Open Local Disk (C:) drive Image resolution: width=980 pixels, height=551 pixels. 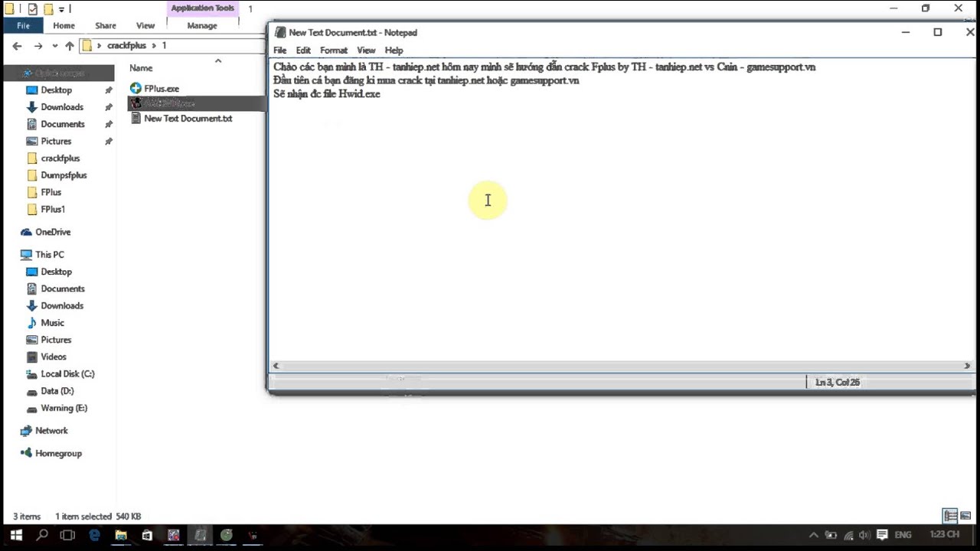click(x=67, y=374)
